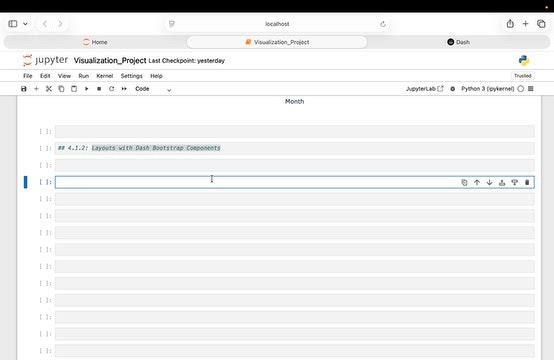The image size is (554, 360).
Task: Reload the page with the refresh icon
Action: (383, 24)
